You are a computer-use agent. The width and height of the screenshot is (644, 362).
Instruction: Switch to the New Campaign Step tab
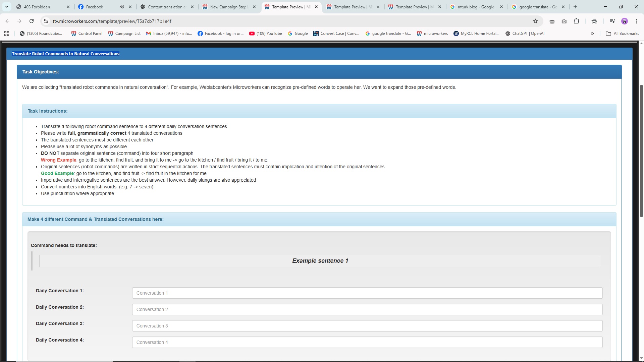[228, 7]
